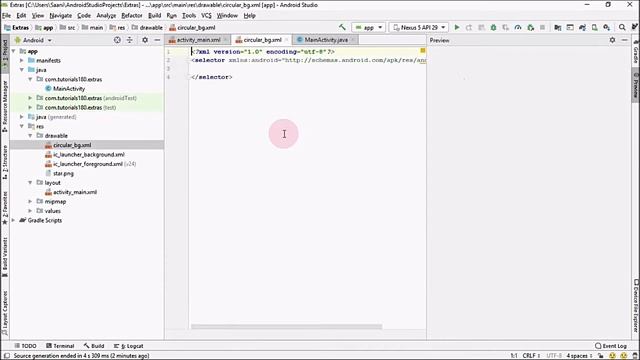Expand Gradle Scripts node
The image size is (640, 360).
coord(13,220)
